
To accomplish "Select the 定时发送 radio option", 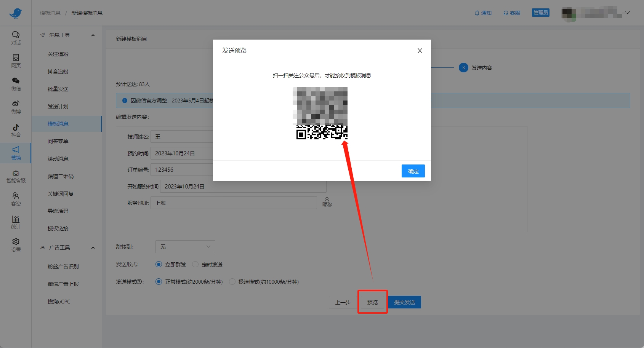I will click(195, 264).
